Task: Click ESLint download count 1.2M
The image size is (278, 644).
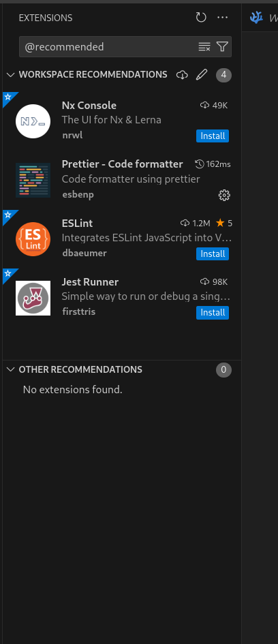Action: point(196,224)
